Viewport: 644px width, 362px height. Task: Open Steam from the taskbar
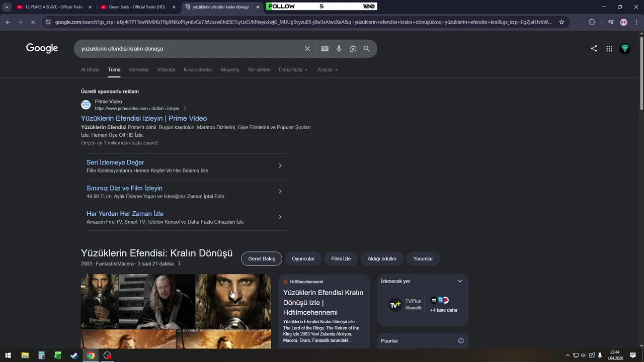pos(74,355)
